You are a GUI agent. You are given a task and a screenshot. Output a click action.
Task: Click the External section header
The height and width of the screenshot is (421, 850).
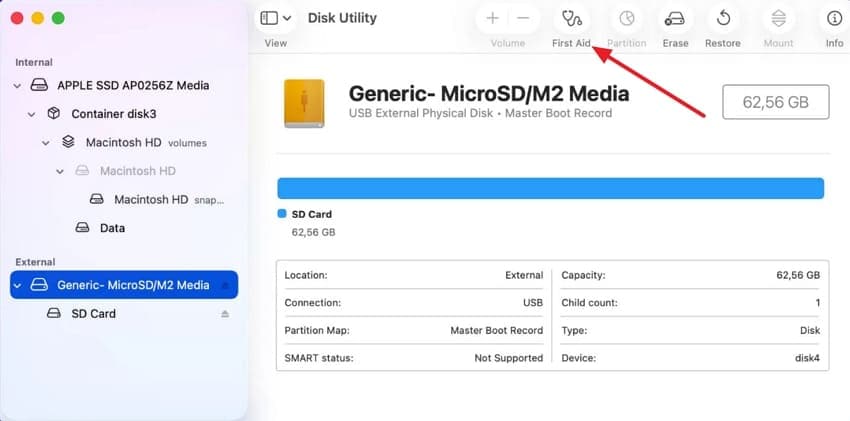coord(35,262)
